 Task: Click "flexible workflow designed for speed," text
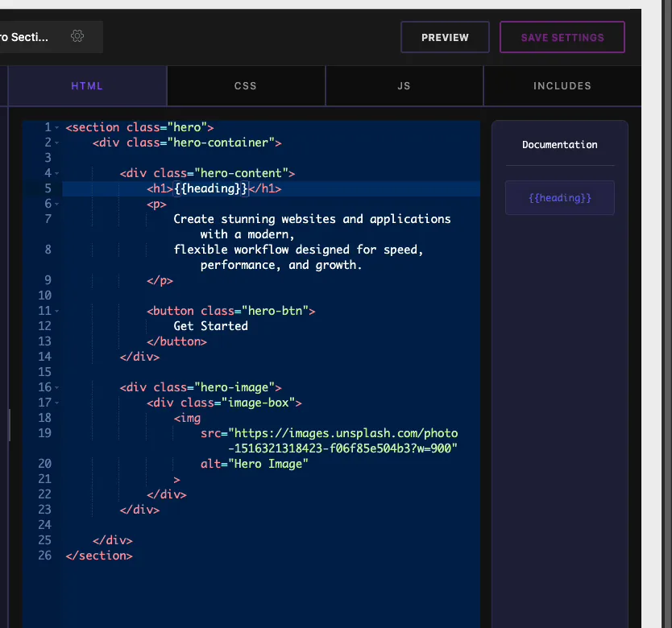298,250
